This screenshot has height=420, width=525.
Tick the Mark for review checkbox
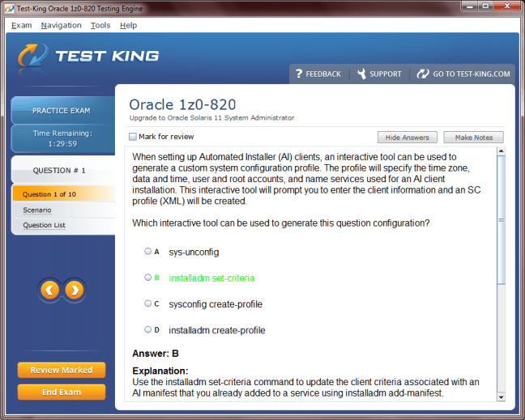pos(133,137)
